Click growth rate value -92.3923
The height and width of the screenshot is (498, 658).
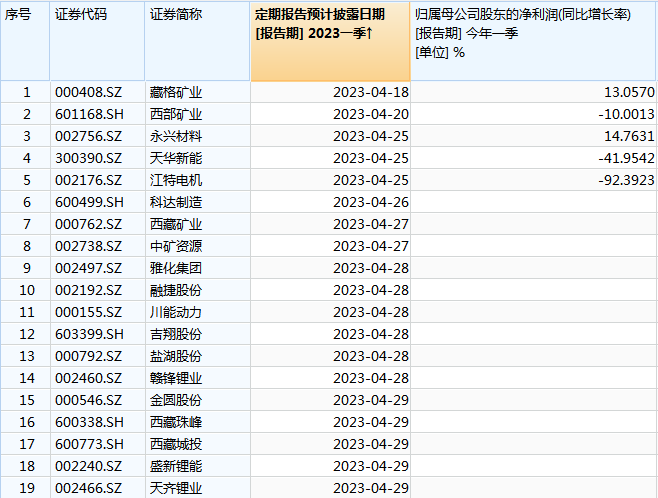[626, 180]
